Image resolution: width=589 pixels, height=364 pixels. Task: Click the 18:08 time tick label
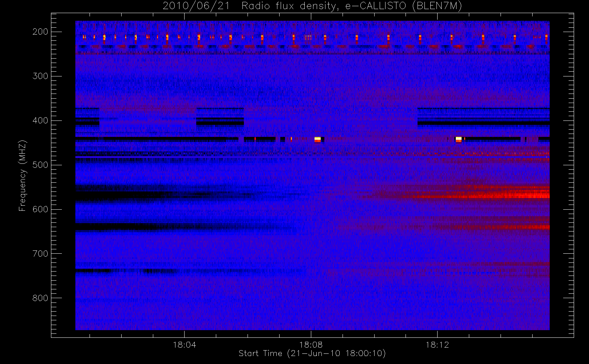click(x=311, y=345)
